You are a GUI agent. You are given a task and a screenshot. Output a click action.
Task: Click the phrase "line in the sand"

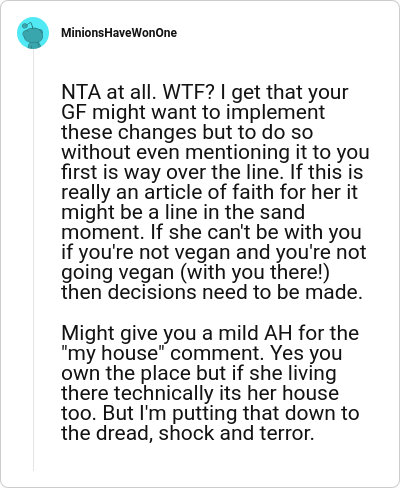(x=235, y=212)
